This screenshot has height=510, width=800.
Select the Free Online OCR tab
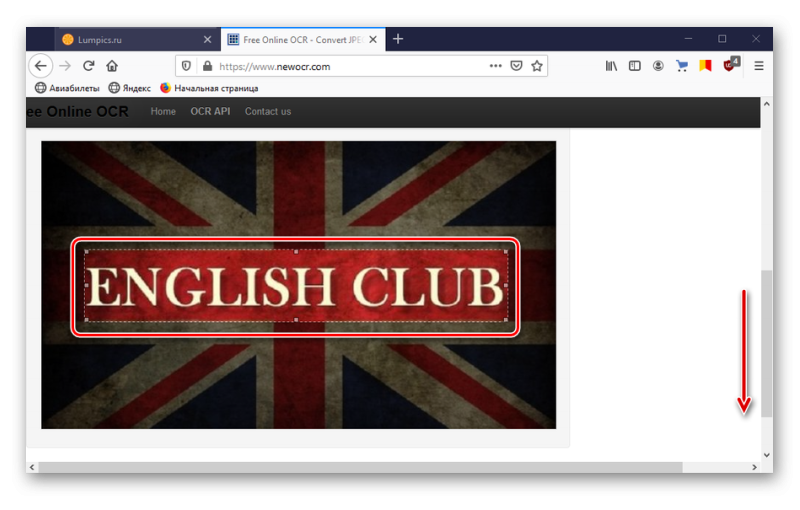303,39
